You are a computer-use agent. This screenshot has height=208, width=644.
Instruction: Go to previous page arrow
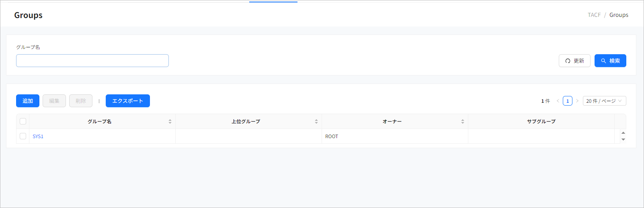point(558,101)
